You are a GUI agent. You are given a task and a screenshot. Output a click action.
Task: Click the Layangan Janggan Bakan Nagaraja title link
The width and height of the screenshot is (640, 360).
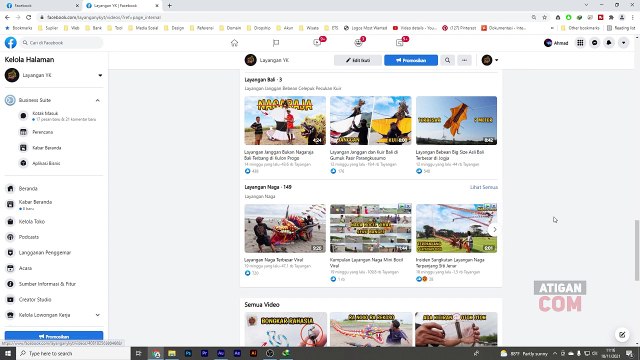click(279, 155)
